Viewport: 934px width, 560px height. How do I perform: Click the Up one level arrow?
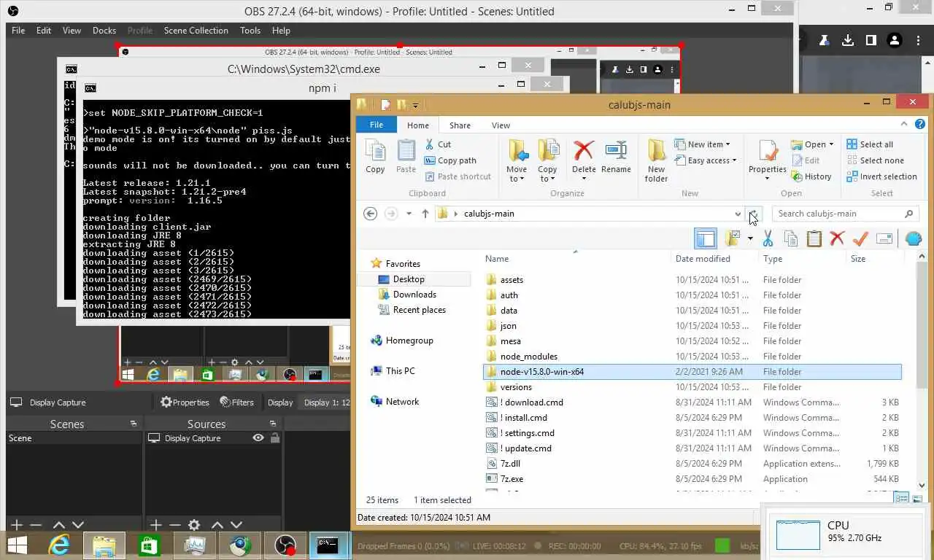425,214
